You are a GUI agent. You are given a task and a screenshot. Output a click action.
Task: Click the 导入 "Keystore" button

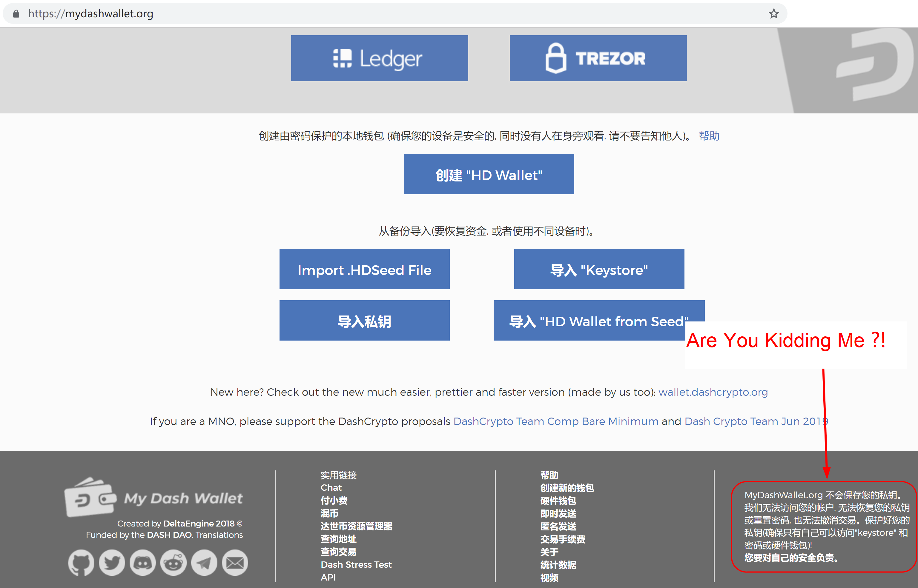coord(599,269)
